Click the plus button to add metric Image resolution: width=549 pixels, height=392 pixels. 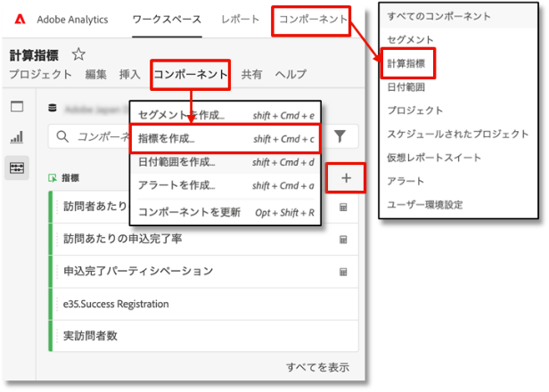(x=346, y=179)
